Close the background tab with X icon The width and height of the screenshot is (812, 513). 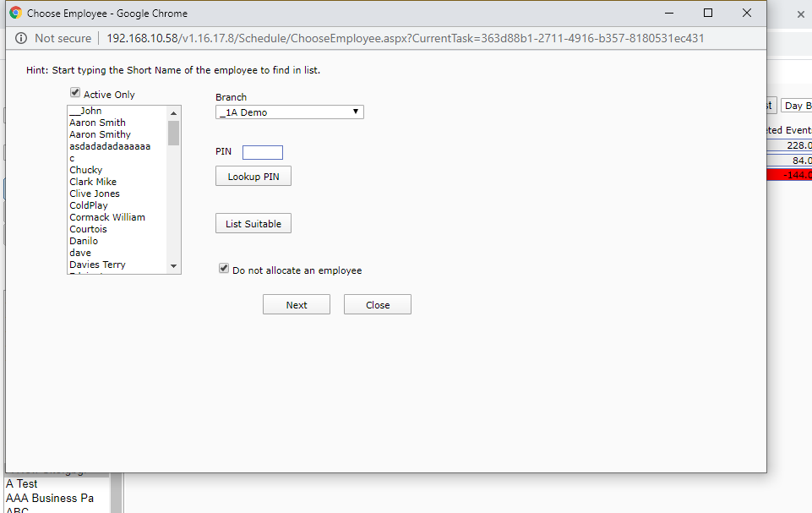tap(800, 14)
